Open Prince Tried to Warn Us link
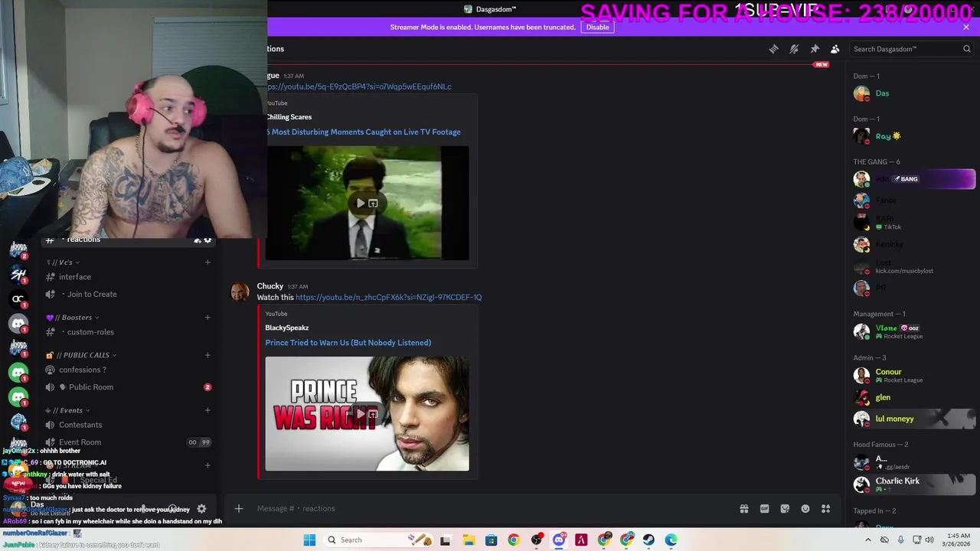The image size is (980, 551). [348, 342]
